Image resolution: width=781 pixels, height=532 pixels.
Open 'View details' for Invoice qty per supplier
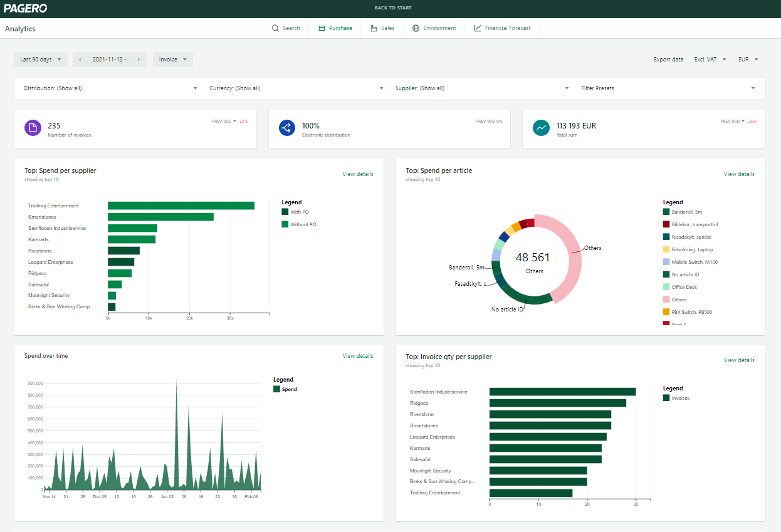pyautogui.click(x=739, y=360)
